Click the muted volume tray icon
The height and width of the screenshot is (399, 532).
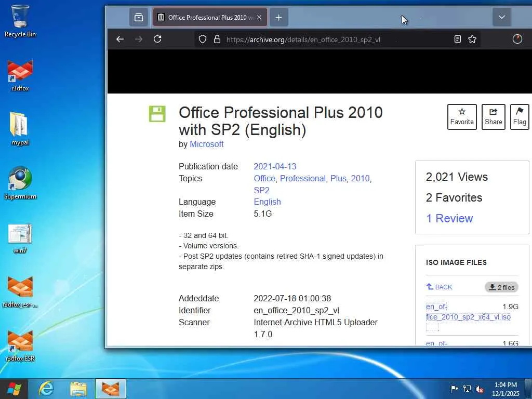480,389
